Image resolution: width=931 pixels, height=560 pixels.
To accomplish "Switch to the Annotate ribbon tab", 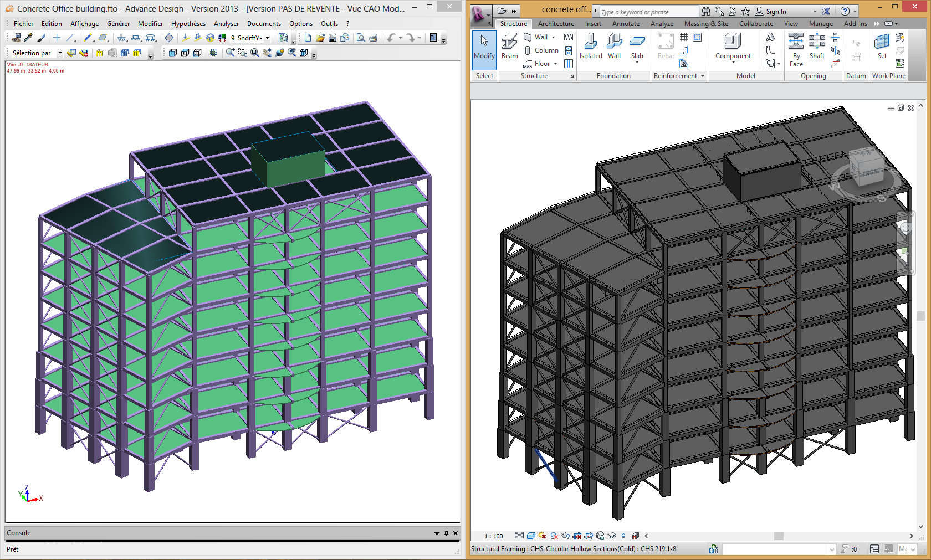I will coord(626,24).
